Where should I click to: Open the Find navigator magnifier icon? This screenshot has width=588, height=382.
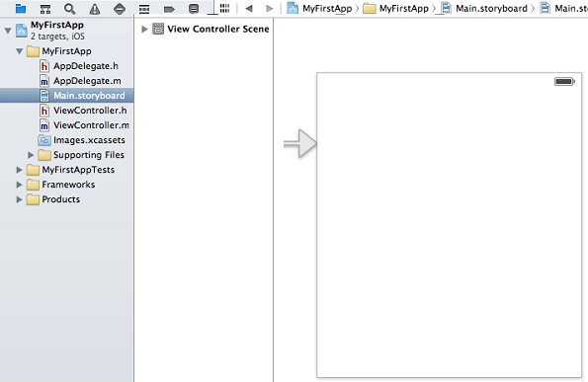(x=70, y=8)
